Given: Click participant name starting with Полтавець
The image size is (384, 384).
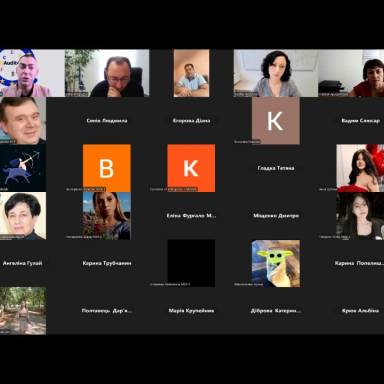Looking at the screenshot, I should tap(107, 311).
